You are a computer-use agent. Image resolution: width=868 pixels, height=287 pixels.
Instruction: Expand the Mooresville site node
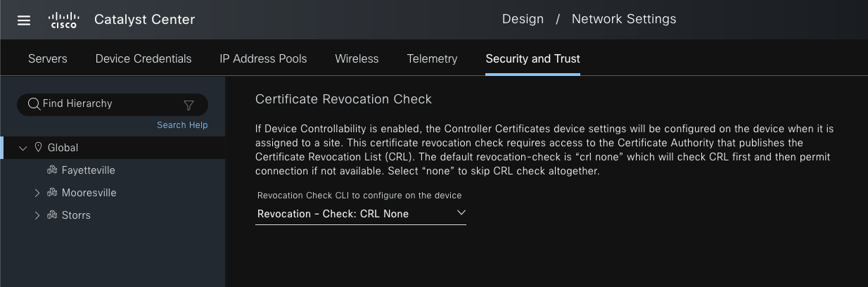[37, 193]
